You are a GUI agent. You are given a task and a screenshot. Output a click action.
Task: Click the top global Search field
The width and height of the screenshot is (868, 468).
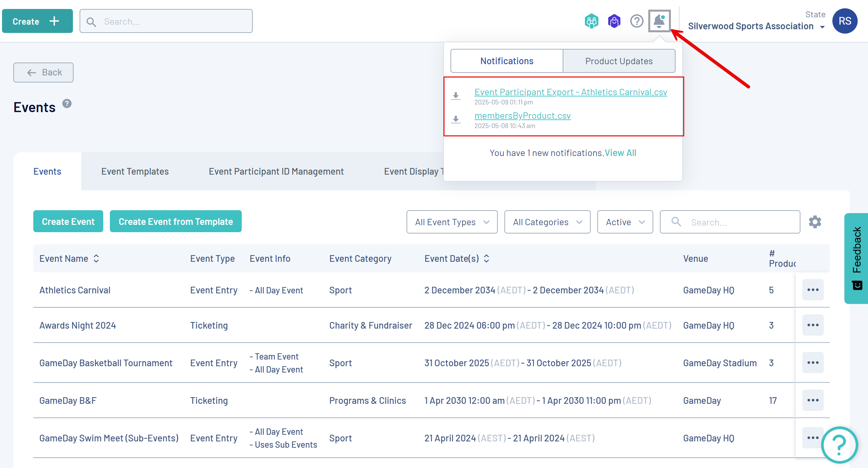coord(166,21)
